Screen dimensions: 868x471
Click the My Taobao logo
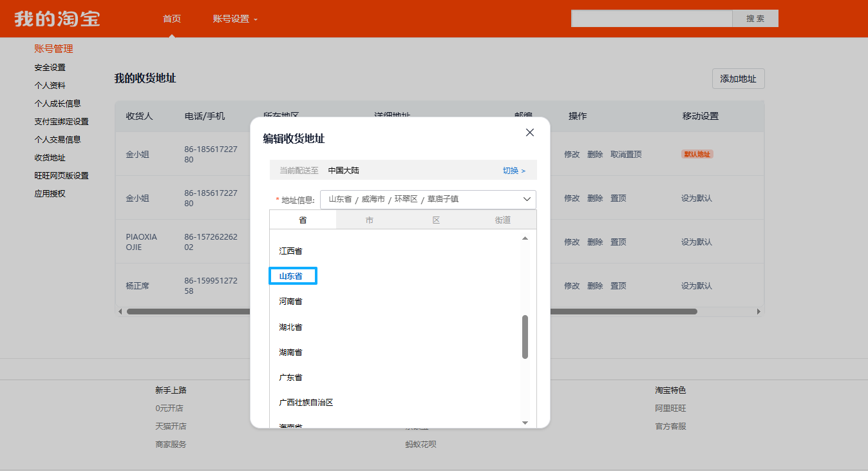click(x=57, y=19)
